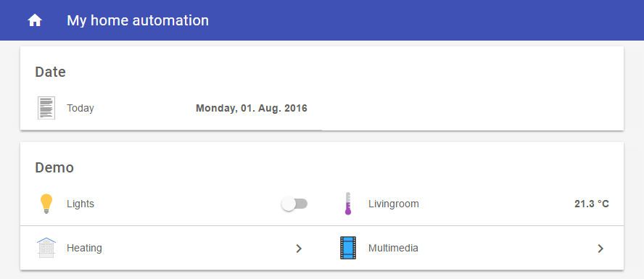Viewport: 644px width, 279px height.
Task: Click the document icon beside Today
Action: pyautogui.click(x=46, y=108)
